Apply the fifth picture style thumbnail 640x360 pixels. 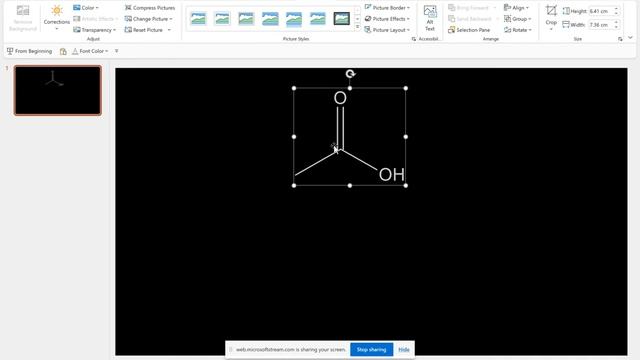pos(294,18)
